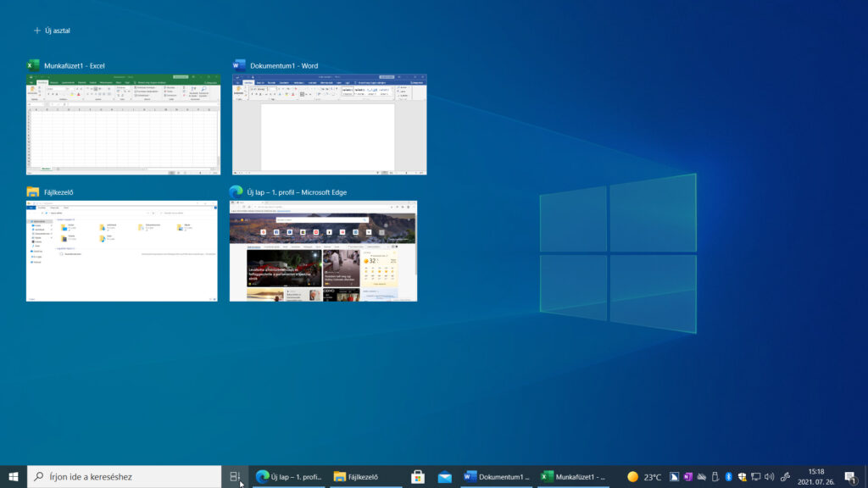Select the 'Fájlkezelő' title above its preview
The height and width of the screenshot is (488, 868).
58,192
